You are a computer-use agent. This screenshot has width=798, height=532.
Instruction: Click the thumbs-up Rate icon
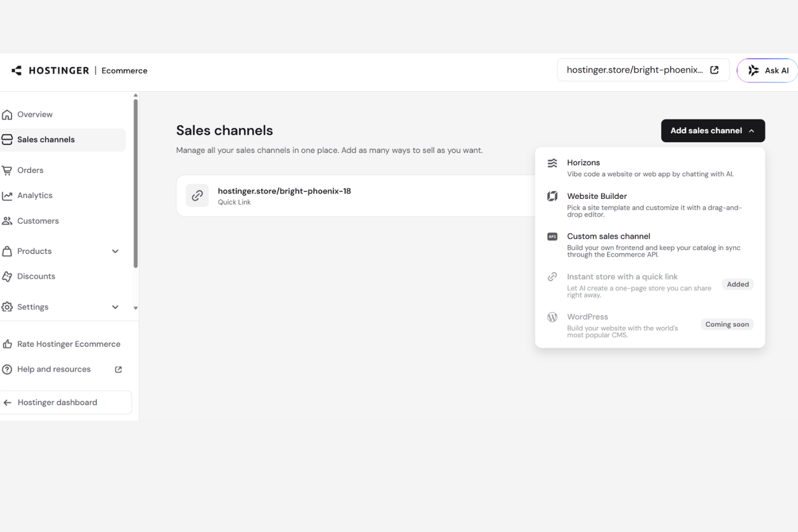tap(7, 344)
